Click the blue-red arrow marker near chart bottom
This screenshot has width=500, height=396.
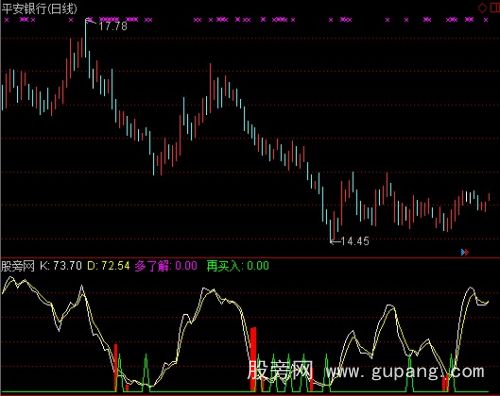tap(465, 252)
